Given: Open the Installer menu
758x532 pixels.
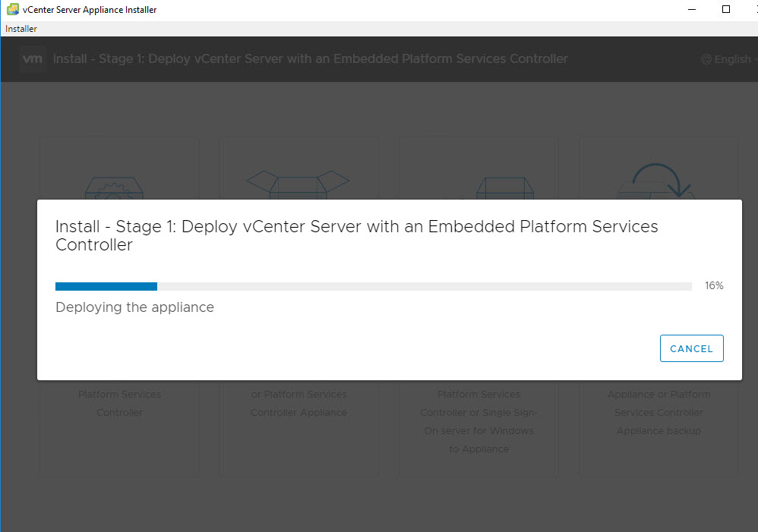Looking at the screenshot, I should (21, 29).
